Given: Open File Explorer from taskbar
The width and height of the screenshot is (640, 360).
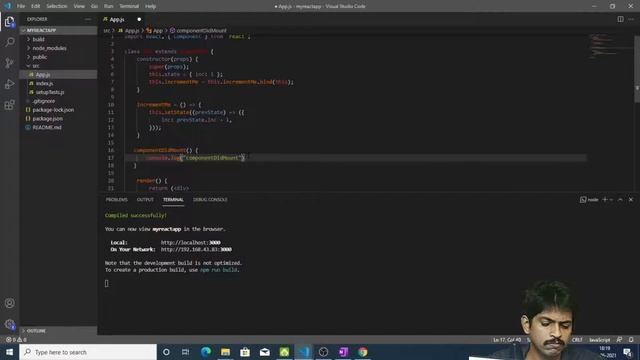Looking at the screenshot, I should point(225,352).
